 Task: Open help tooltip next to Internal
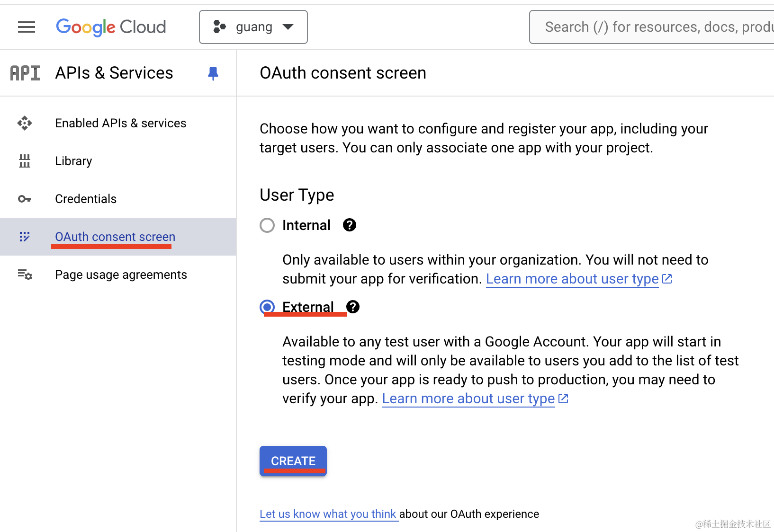tap(350, 225)
